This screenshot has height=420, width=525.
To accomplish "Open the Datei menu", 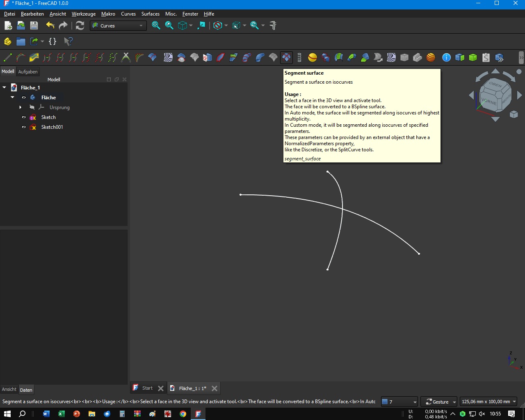I will 9,14.
